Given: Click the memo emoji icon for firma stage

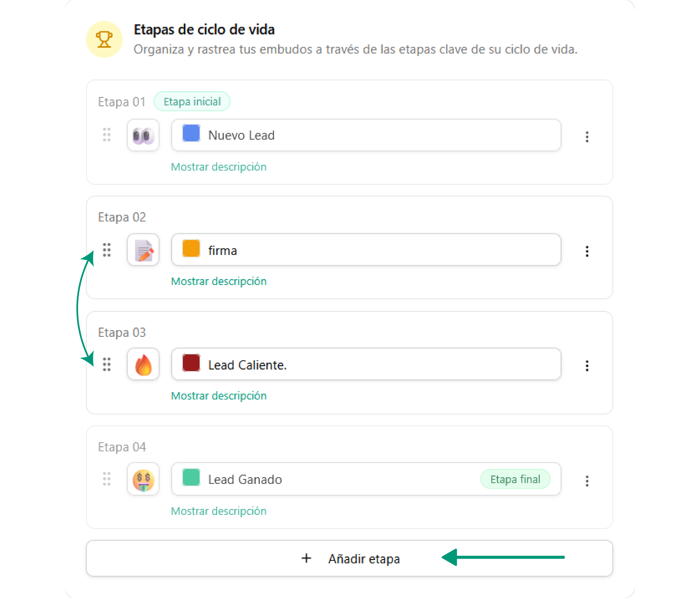Looking at the screenshot, I should click(143, 250).
